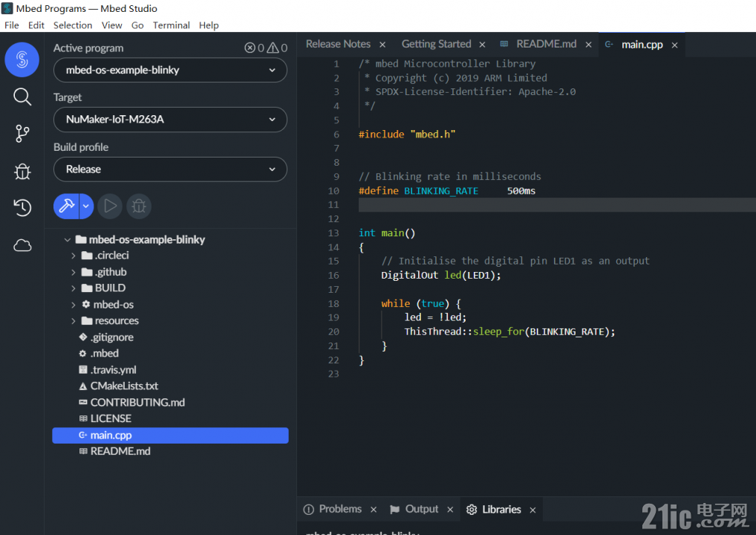
Task: Close the main.cpp editor tab
Action: 674,45
